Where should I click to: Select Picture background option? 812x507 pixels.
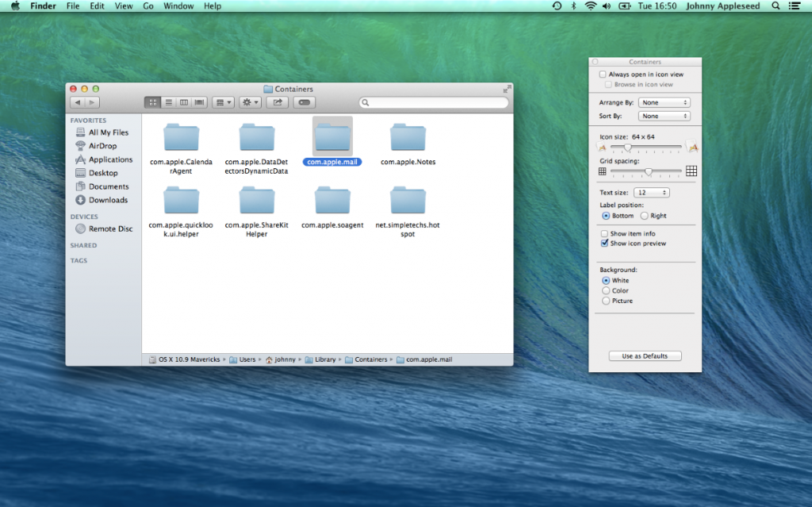click(606, 301)
